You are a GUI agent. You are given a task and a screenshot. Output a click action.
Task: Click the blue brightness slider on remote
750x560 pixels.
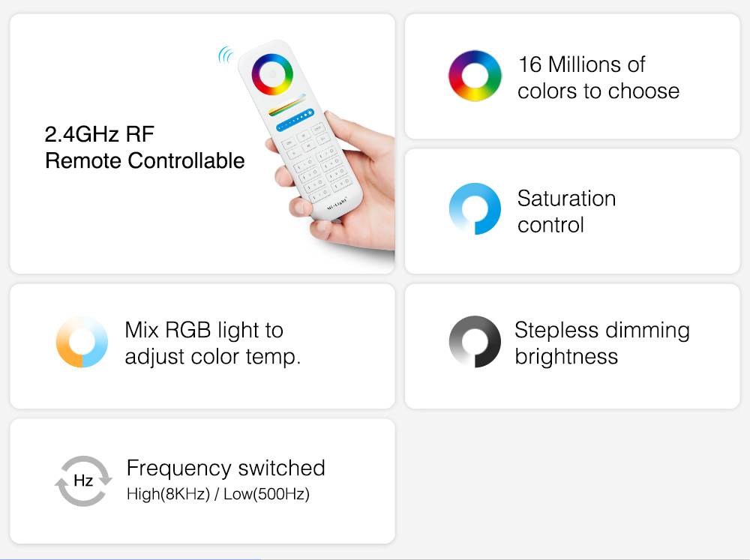click(x=295, y=119)
